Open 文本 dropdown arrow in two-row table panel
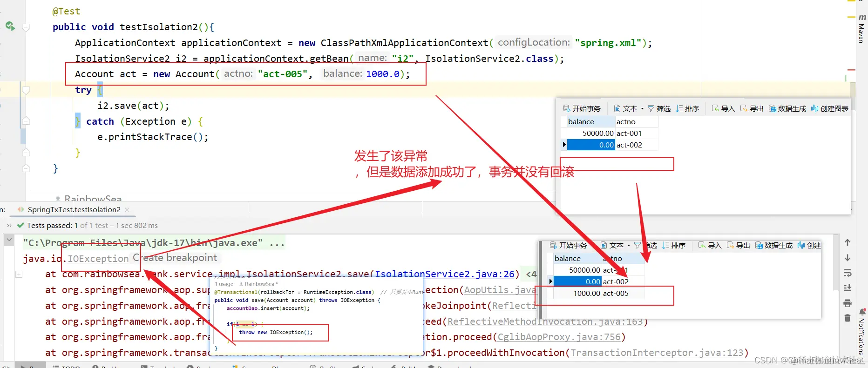 point(642,109)
